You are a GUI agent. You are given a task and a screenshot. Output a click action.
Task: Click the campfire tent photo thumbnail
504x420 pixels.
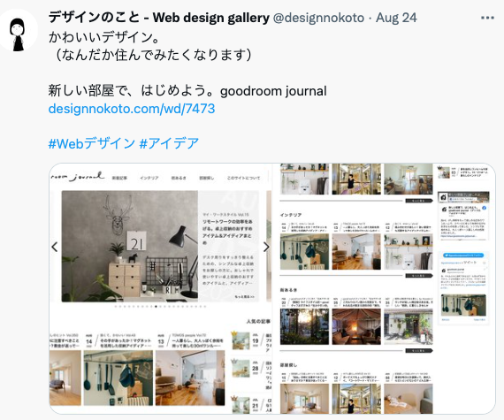pyautogui.click(x=356, y=326)
